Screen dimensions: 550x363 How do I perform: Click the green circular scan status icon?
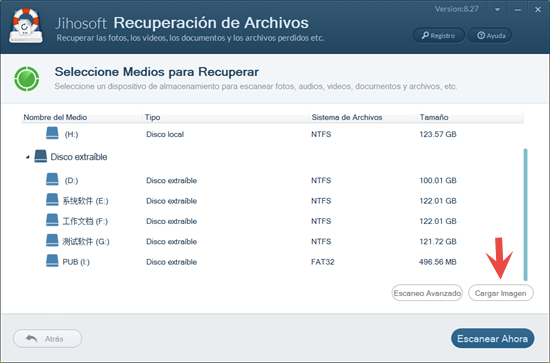(27, 79)
